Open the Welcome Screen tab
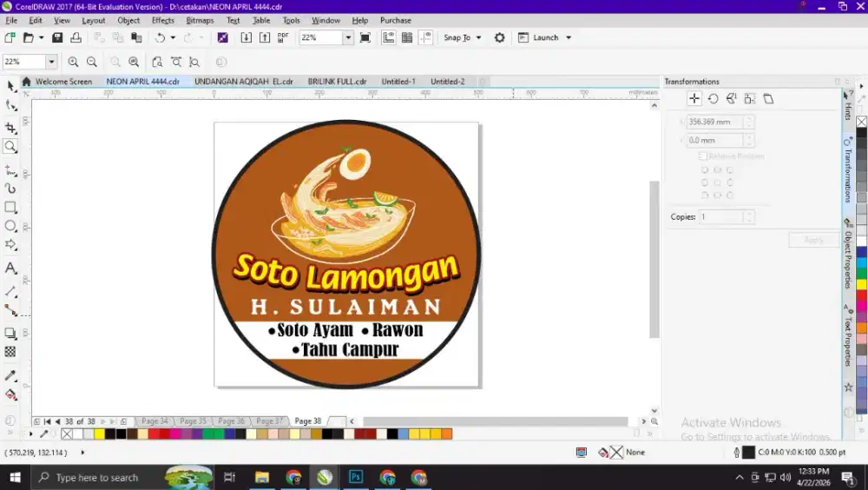Image resolution: width=868 pixels, height=490 pixels. [x=57, y=82]
